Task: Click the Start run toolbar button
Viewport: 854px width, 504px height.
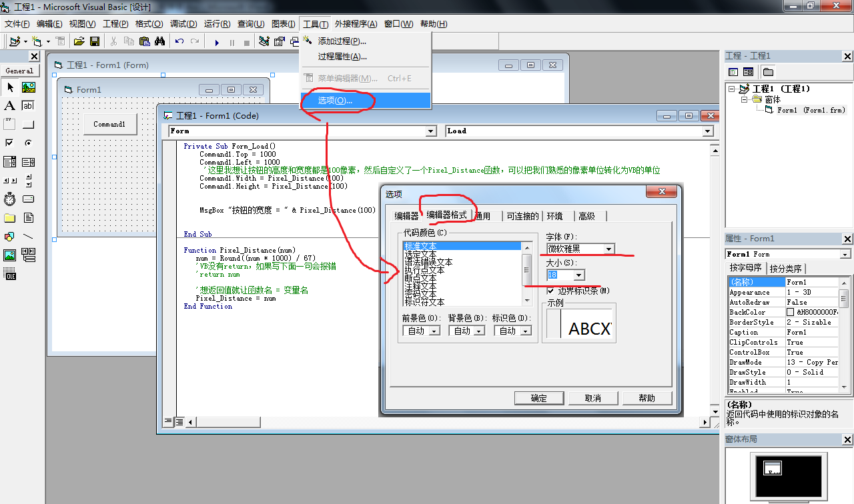Action: tap(217, 42)
